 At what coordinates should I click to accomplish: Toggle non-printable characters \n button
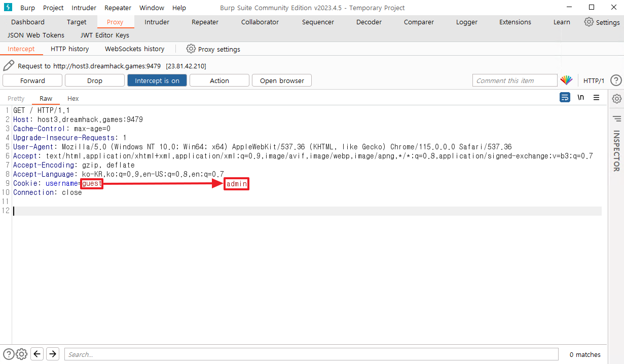pos(581,97)
